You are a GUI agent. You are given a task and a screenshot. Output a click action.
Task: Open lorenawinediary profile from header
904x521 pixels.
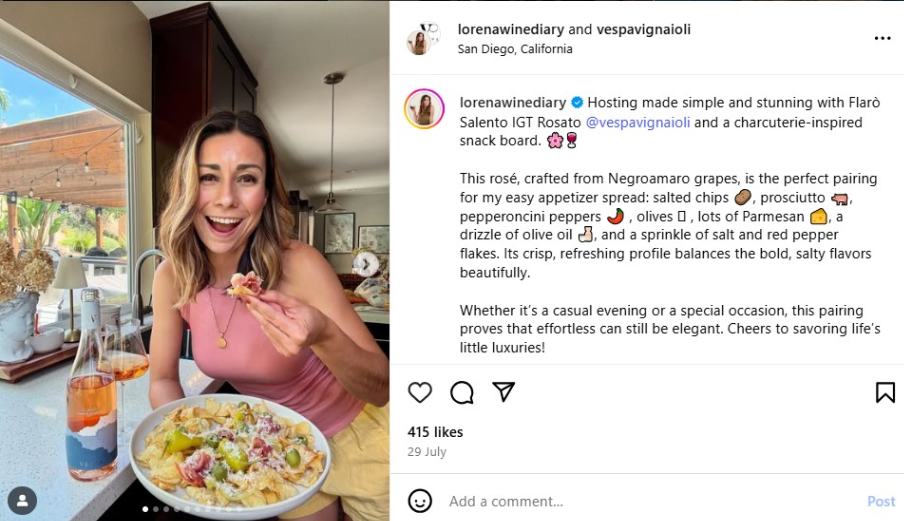[510, 29]
